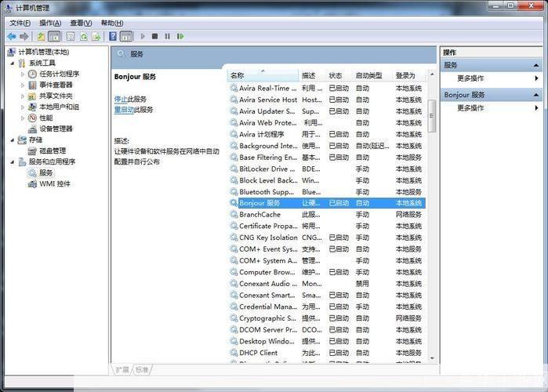Expand the 共享文件夹 tree node

23,96
